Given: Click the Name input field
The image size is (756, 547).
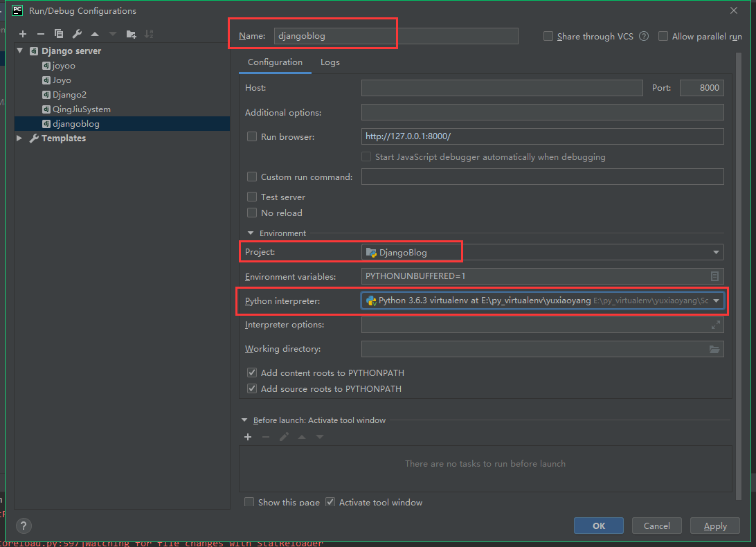Looking at the screenshot, I should (x=396, y=36).
